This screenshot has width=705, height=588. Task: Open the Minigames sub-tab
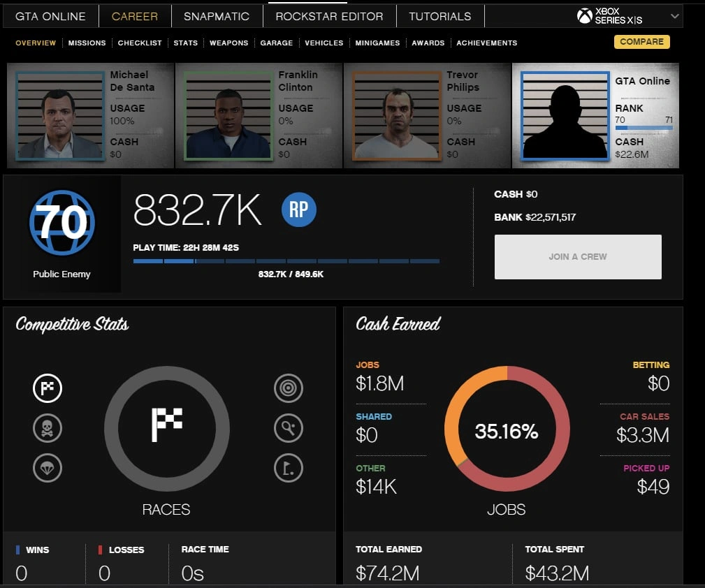point(377,43)
